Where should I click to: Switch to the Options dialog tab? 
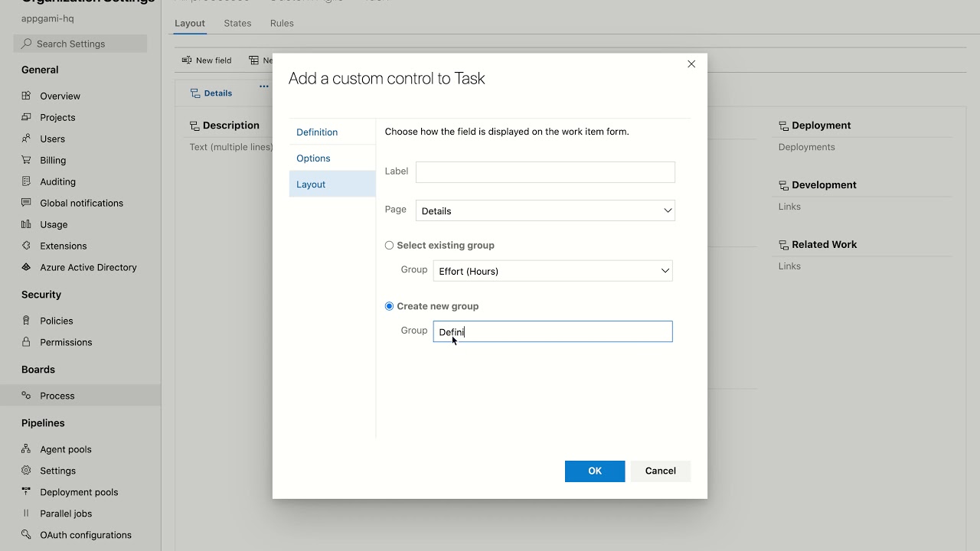coord(332,158)
